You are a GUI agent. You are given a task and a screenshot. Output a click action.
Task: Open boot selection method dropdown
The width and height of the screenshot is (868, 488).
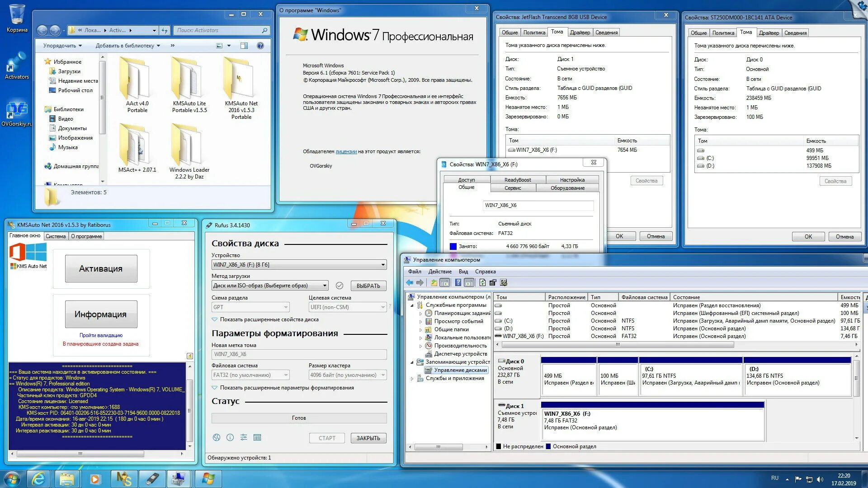point(270,286)
